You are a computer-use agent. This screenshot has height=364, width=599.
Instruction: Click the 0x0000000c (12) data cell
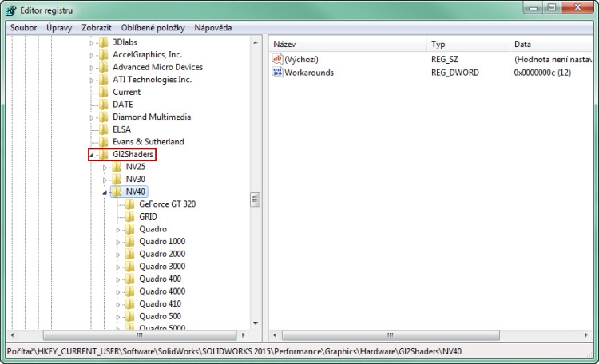coord(542,73)
